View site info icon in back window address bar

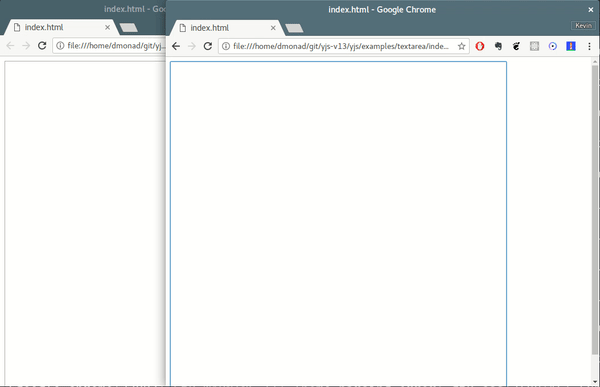point(60,46)
